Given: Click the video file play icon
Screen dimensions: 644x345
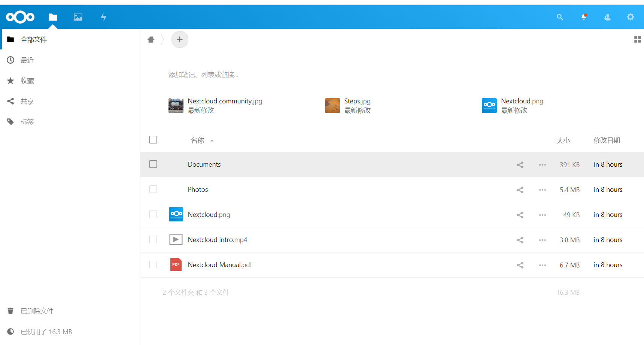Looking at the screenshot, I should point(176,239).
